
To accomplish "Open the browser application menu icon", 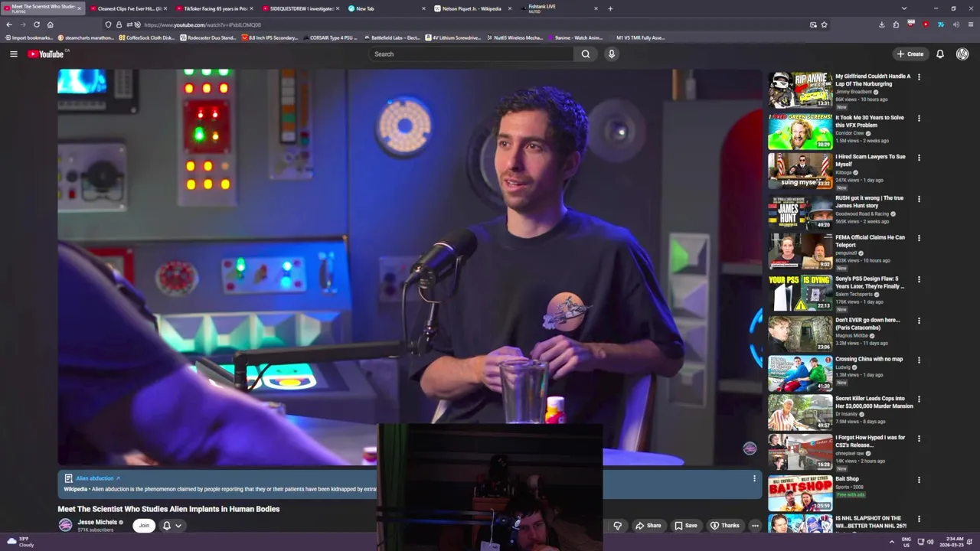I will [971, 24].
